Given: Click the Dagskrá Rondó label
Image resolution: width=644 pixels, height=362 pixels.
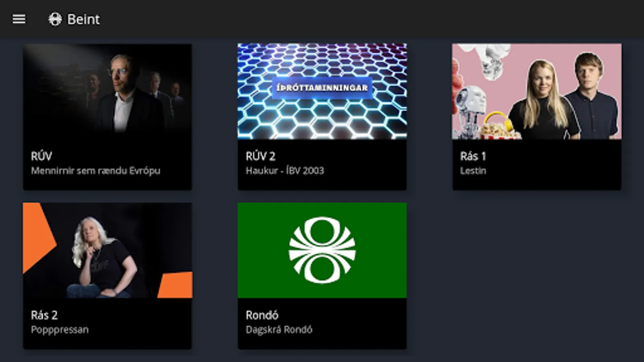Looking at the screenshot, I should pos(279,329).
